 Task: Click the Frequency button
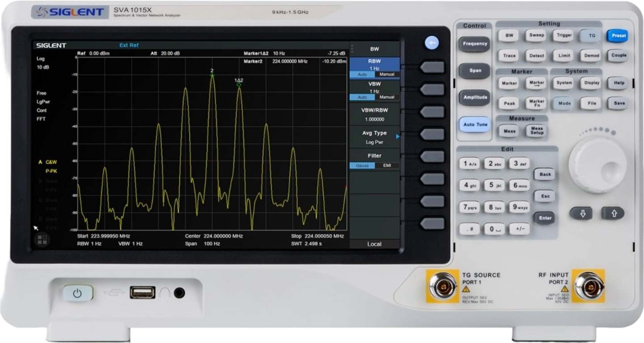coord(475,44)
